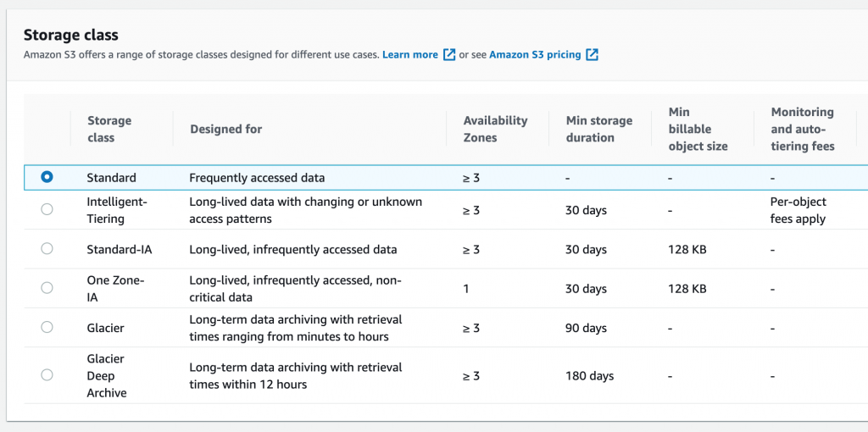Pick the One Zone-IA radio button

point(47,288)
